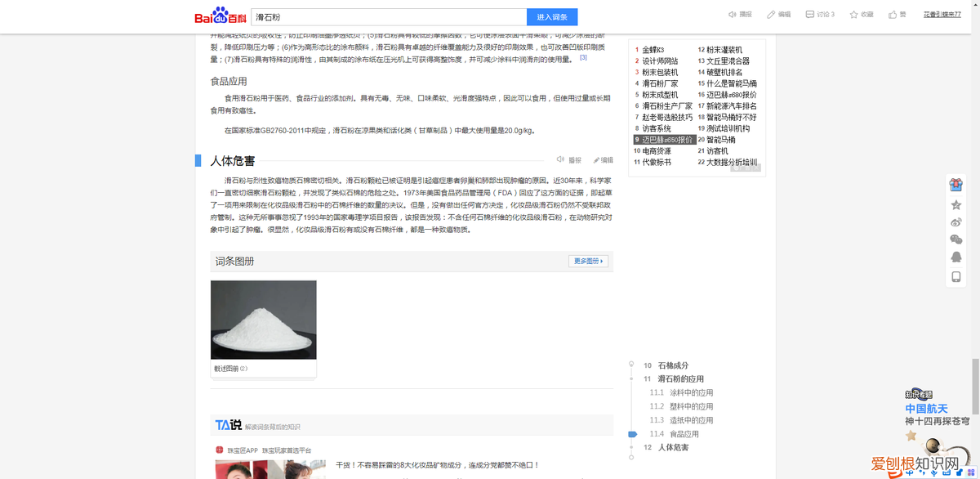
Task: Click the 收藏 star icon in header
Action: 854,15
